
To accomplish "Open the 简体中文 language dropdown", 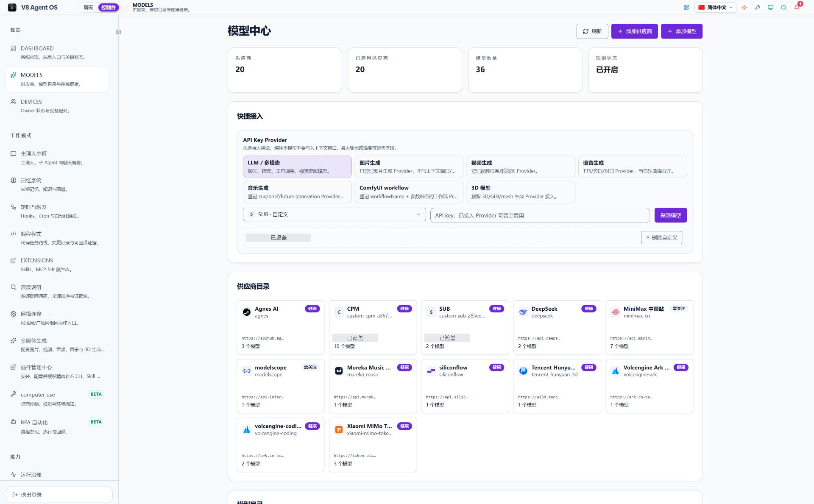I will (x=716, y=7).
